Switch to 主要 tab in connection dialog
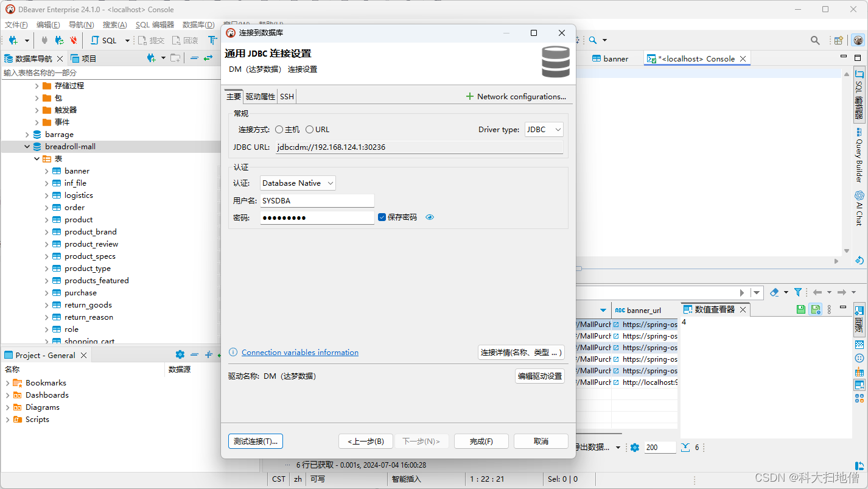This screenshot has width=868, height=489. point(234,96)
